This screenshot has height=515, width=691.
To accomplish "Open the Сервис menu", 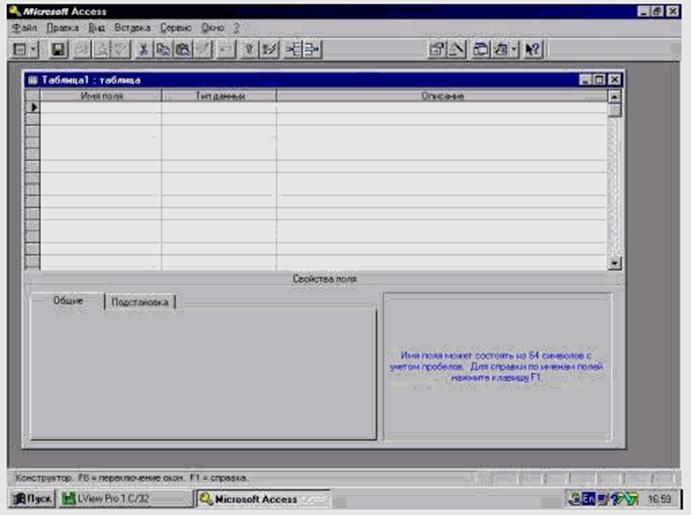I will tap(175, 28).
